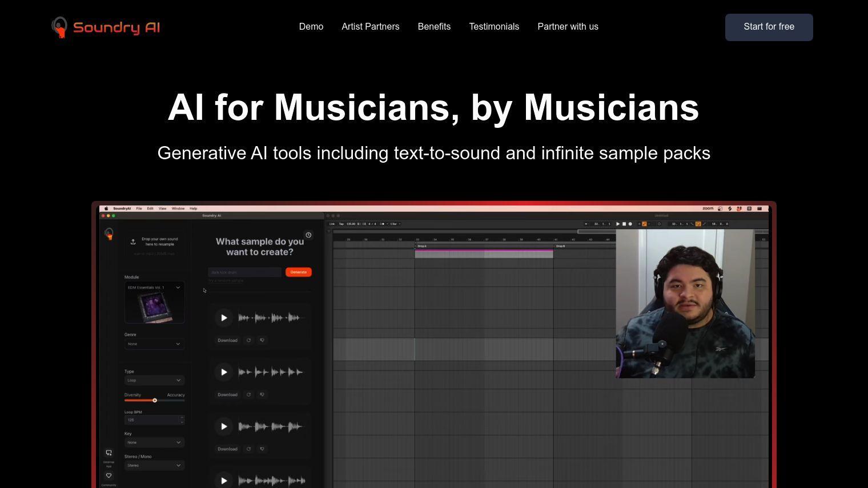Click the 135.00 tempo field in DAW

351,224
